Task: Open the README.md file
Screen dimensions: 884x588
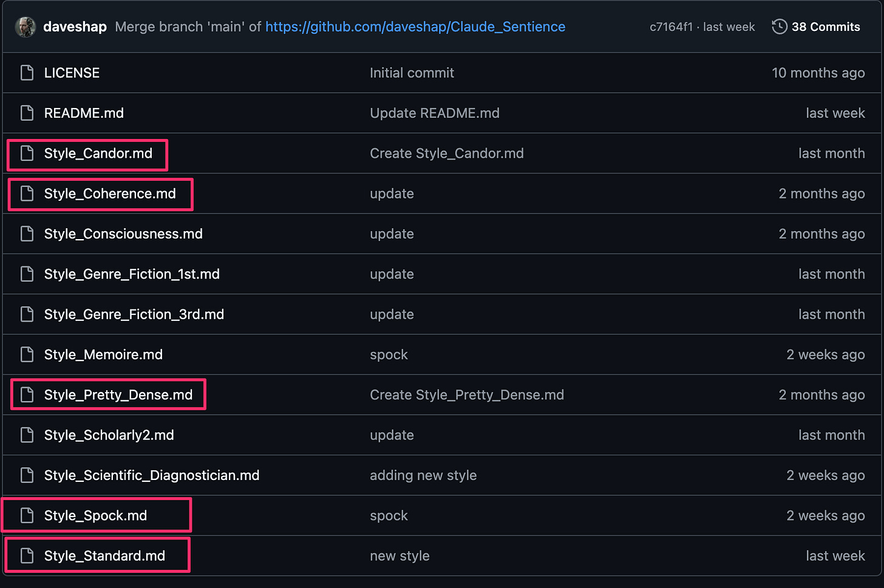Action: (x=84, y=113)
